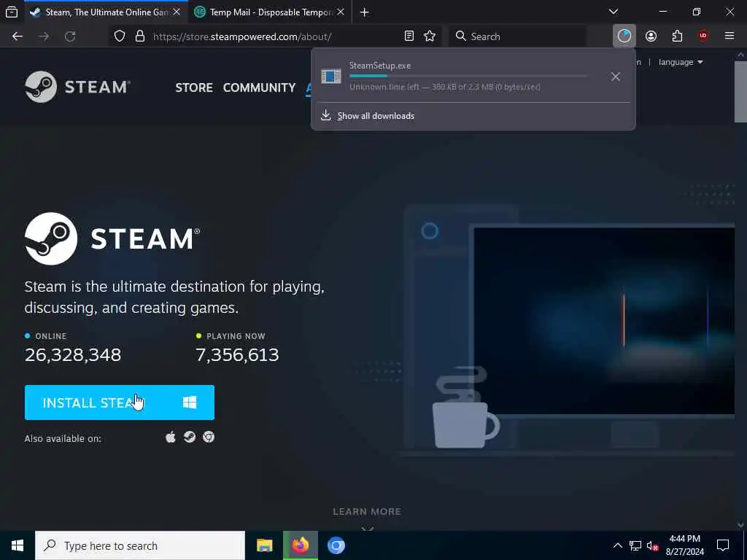
Task: Click the downloads progress toolbar icon
Action: (x=624, y=36)
